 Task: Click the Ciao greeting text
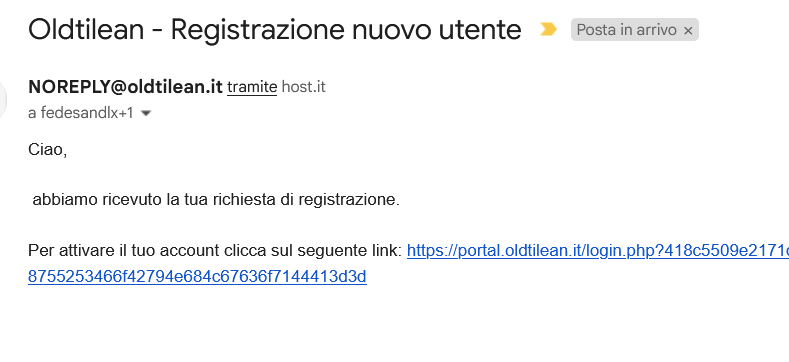(x=48, y=150)
